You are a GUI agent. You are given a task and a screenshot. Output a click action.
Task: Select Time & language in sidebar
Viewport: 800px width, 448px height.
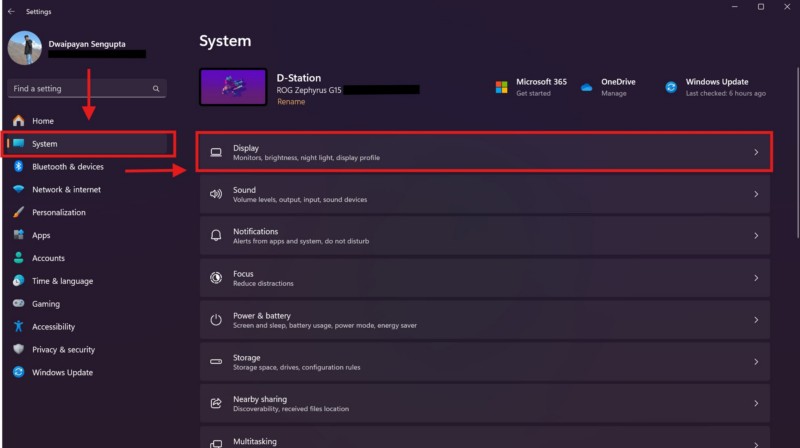tap(62, 281)
